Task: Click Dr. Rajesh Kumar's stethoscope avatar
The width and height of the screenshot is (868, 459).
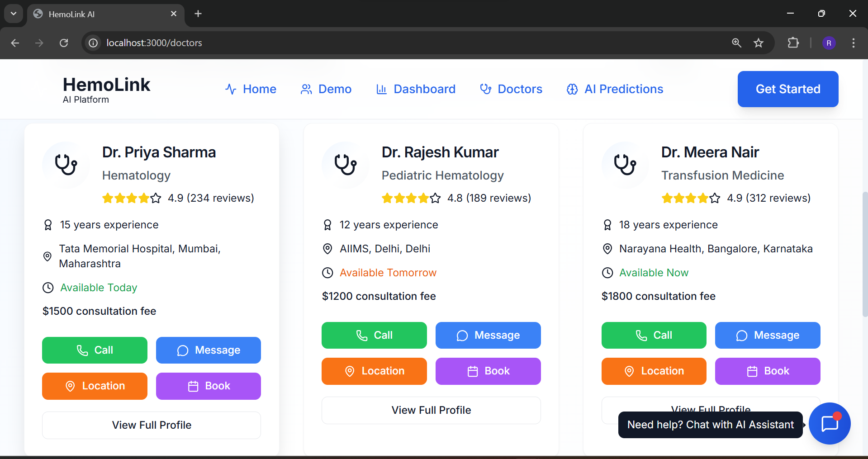Action: pyautogui.click(x=346, y=165)
